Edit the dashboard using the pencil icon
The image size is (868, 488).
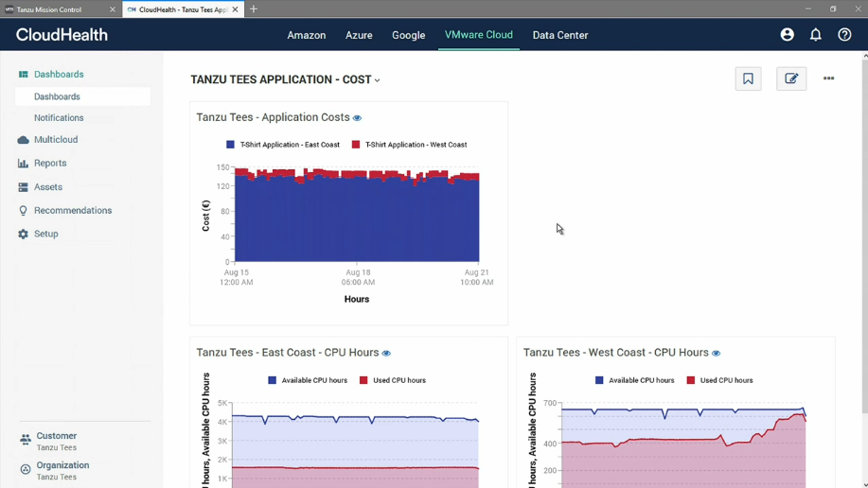[x=791, y=78]
